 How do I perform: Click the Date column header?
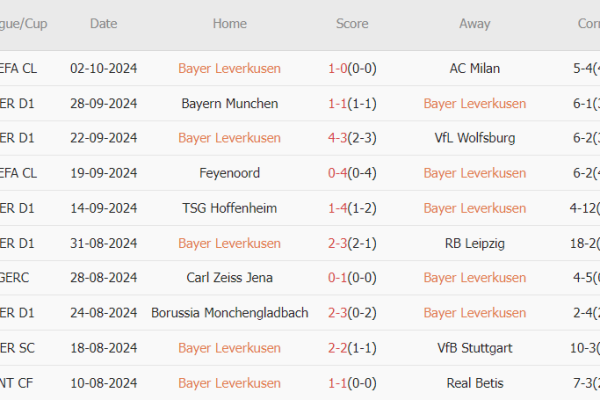click(x=104, y=23)
